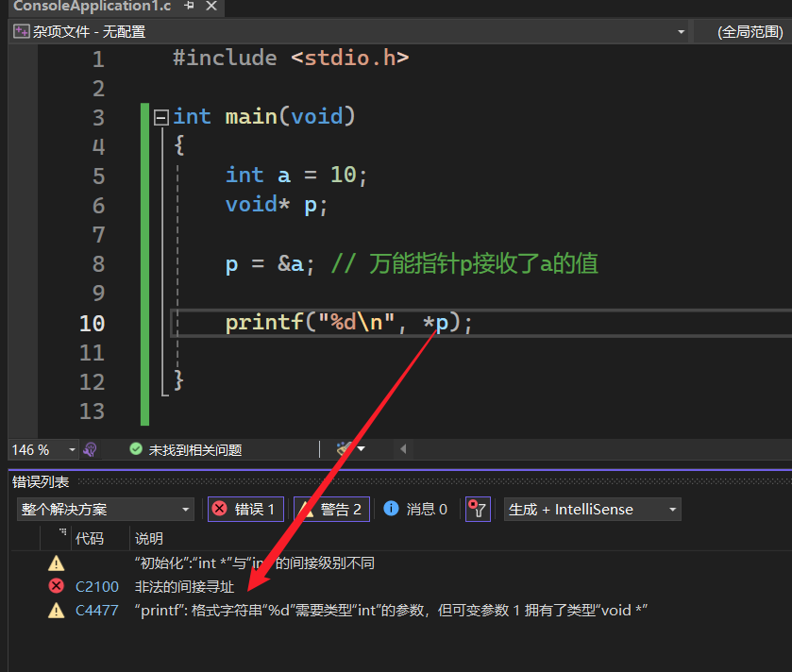Select the 整个解决方案 filter combo box
Screen dimensions: 792x672
[105, 510]
